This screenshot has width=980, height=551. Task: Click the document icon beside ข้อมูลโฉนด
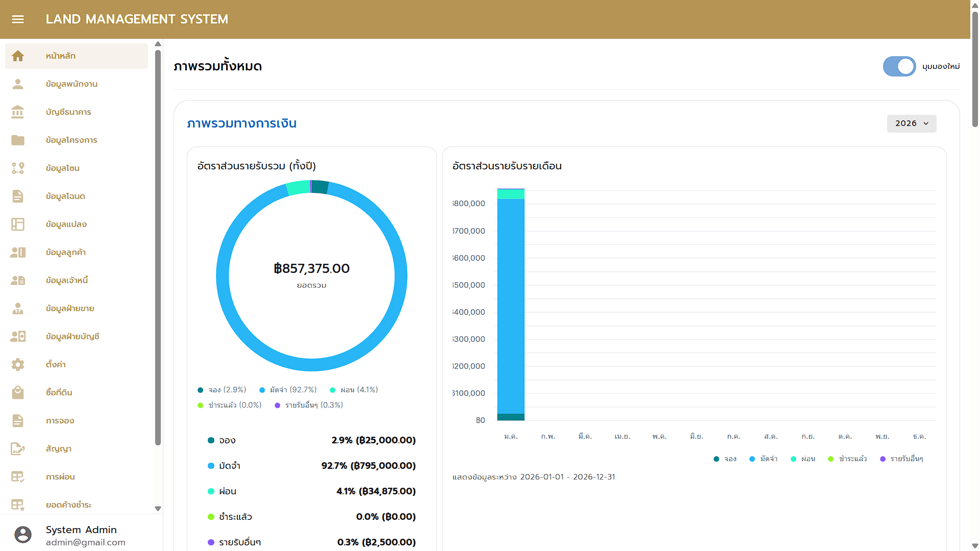(18, 196)
